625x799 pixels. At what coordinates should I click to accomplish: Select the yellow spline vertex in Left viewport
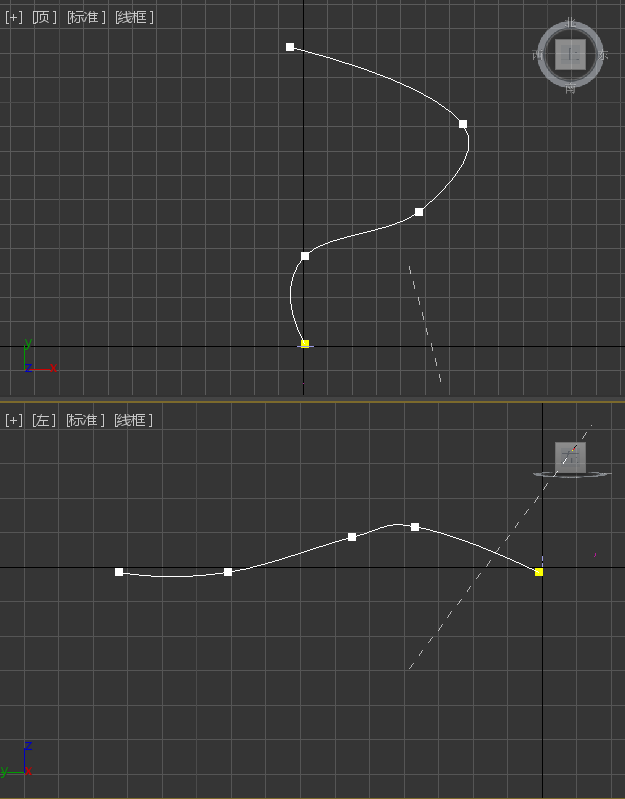click(539, 572)
